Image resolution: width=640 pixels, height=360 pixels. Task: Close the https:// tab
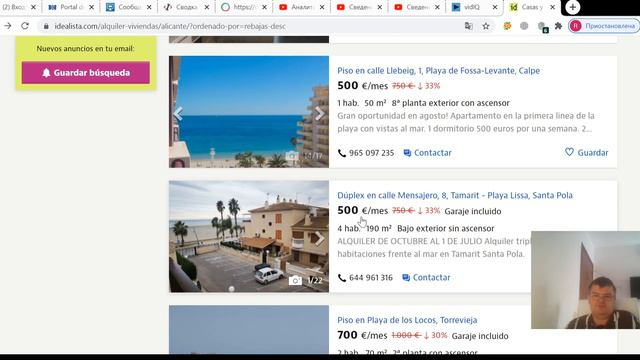(264, 7)
